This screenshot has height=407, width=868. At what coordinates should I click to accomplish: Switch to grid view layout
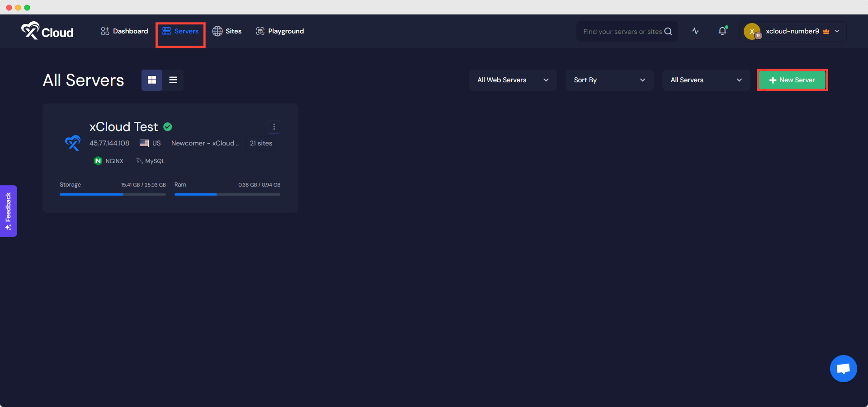point(152,80)
